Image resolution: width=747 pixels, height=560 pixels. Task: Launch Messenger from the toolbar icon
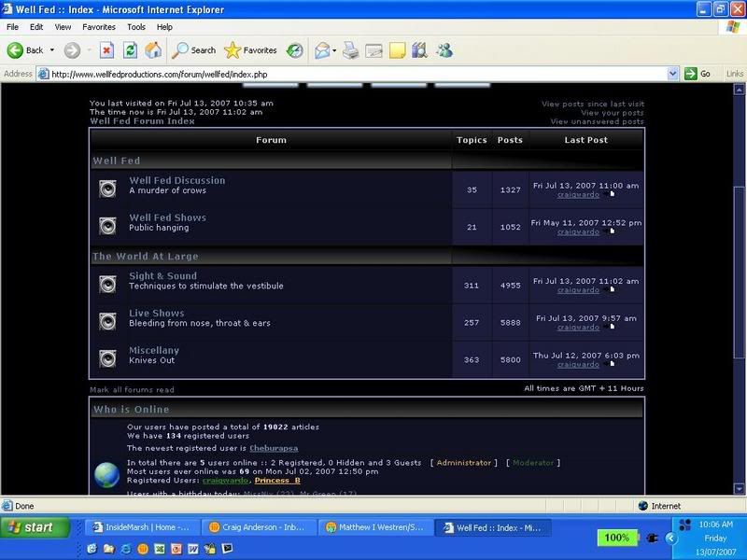click(444, 50)
